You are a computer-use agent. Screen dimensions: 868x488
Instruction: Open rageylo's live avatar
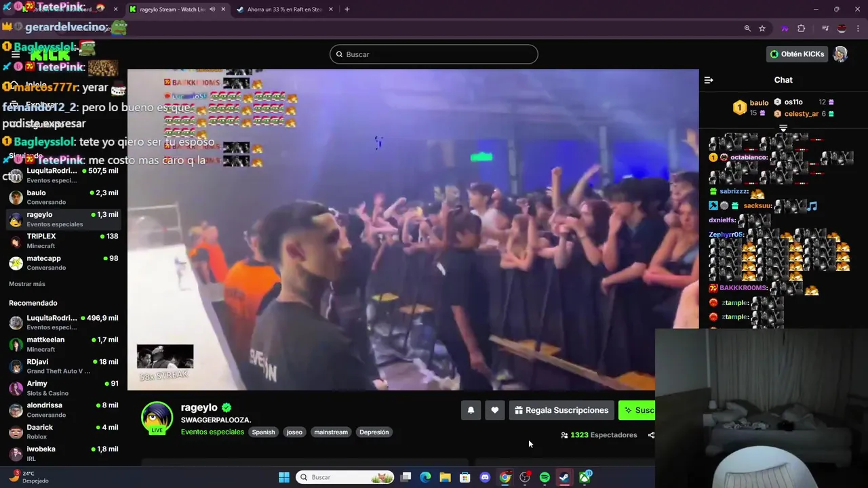pyautogui.click(x=157, y=418)
